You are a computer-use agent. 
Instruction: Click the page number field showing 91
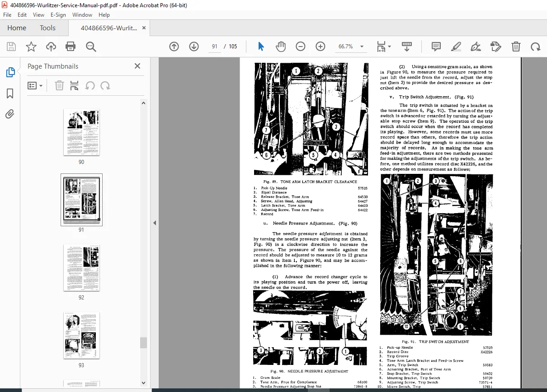(215, 47)
